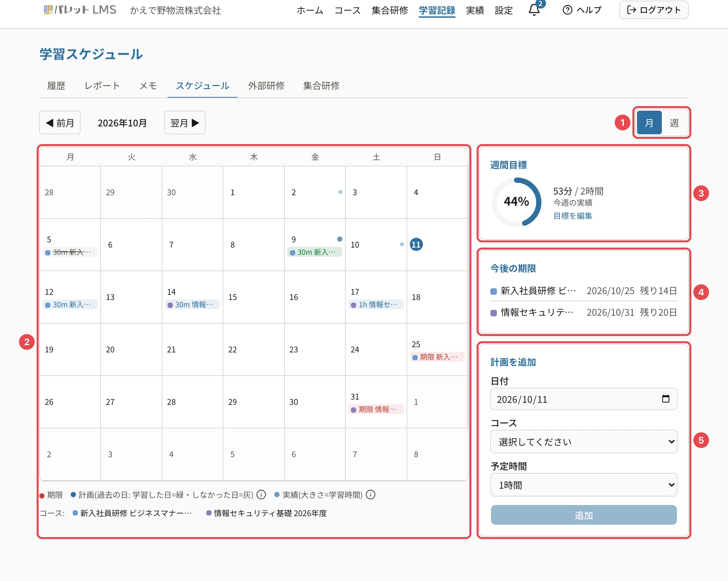
Task: Open the コース dropdown 選択してください
Action: click(584, 441)
